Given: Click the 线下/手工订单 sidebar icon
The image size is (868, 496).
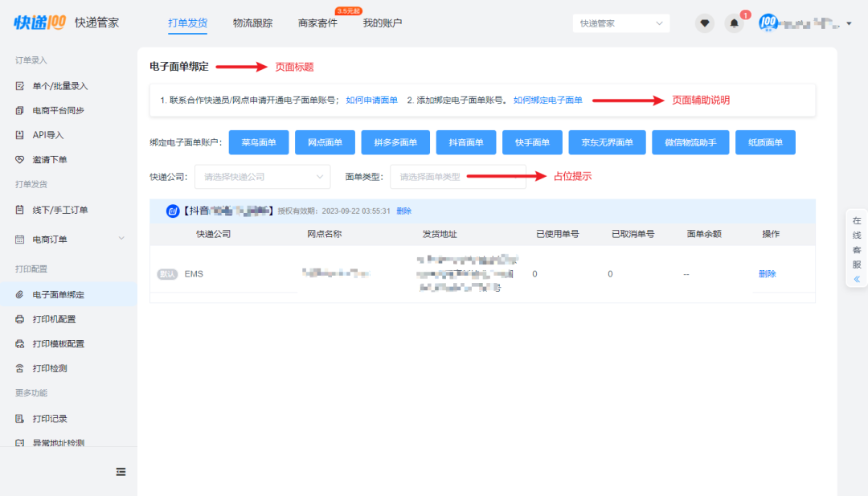Looking at the screenshot, I should click(20, 210).
